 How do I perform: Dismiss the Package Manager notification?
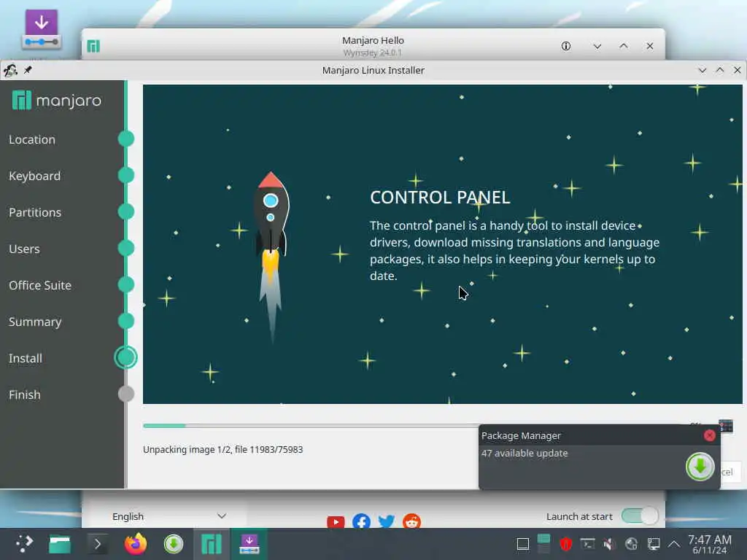[709, 435]
